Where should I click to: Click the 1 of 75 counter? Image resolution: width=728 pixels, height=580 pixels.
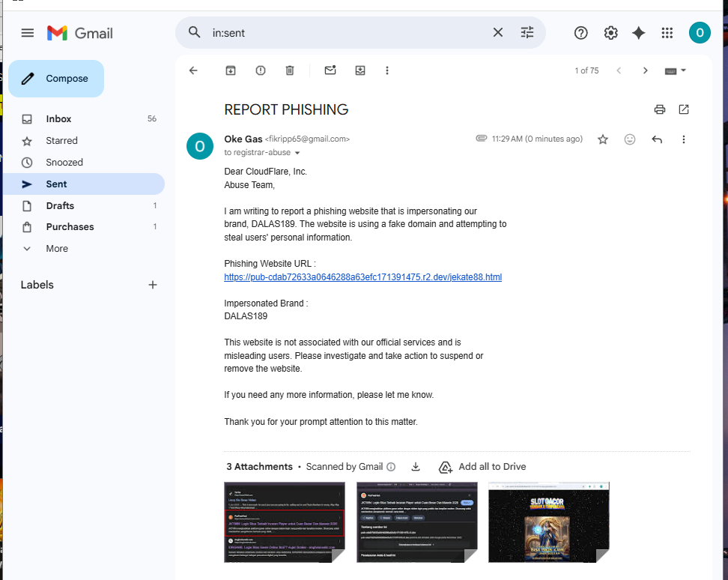(587, 70)
